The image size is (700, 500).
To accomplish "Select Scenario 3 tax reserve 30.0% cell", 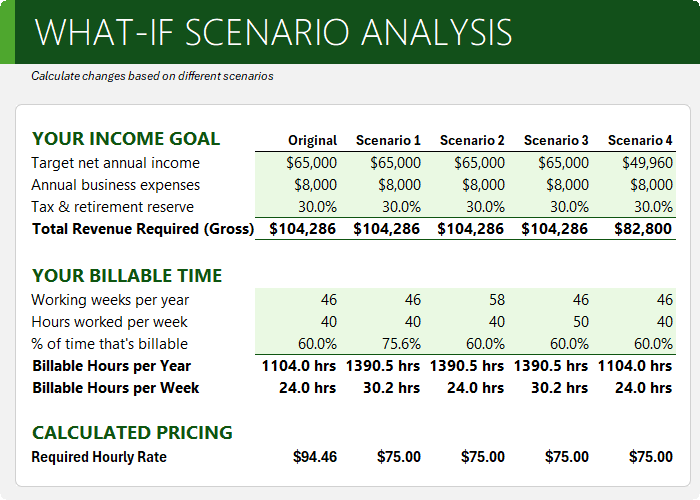I will [x=569, y=207].
